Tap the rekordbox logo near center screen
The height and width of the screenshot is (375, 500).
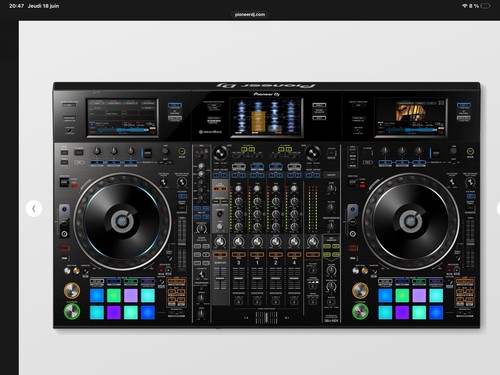210,132
